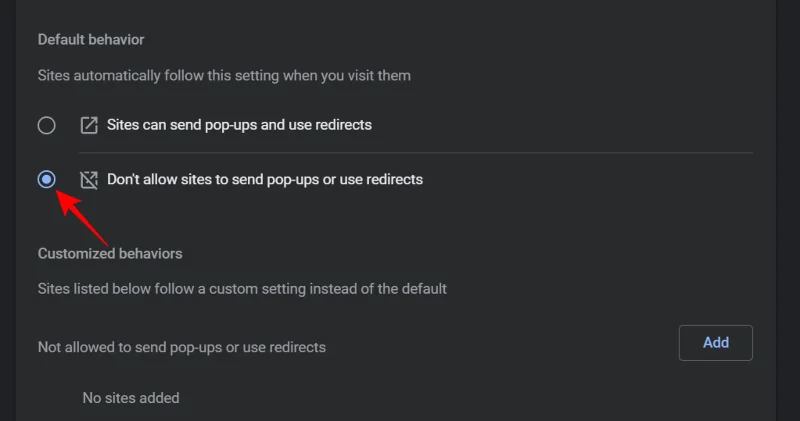800x421 pixels.
Task: Click the "Sites listed below follow a custom setting" text
Action: coord(242,289)
